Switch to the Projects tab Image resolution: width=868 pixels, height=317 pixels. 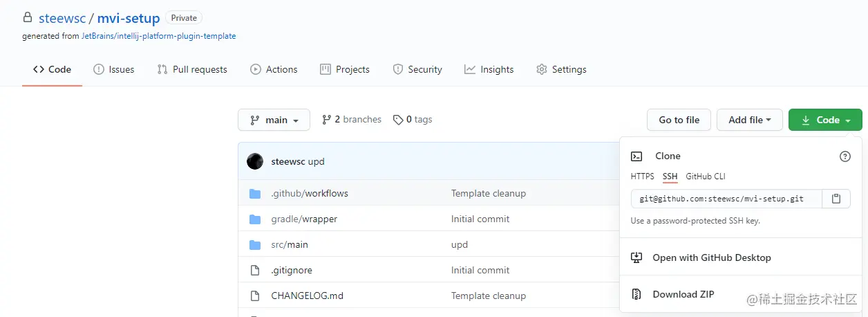344,69
